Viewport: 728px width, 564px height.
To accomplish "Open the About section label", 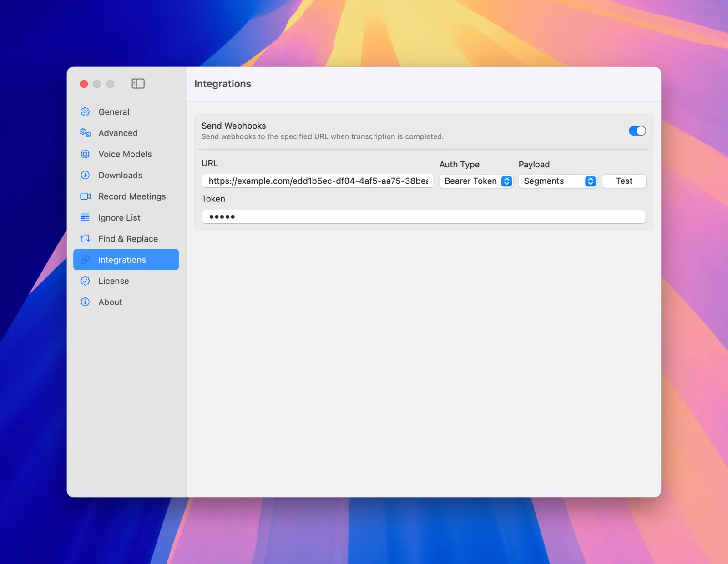I will click(110, 302).
